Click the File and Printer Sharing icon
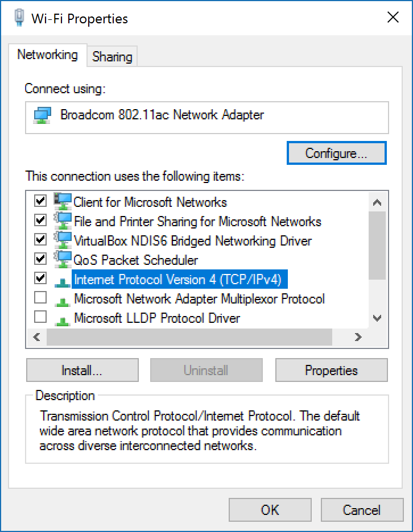Image resolution: width=413 pixels, height=532 pixels. click(x=63, y=221)
